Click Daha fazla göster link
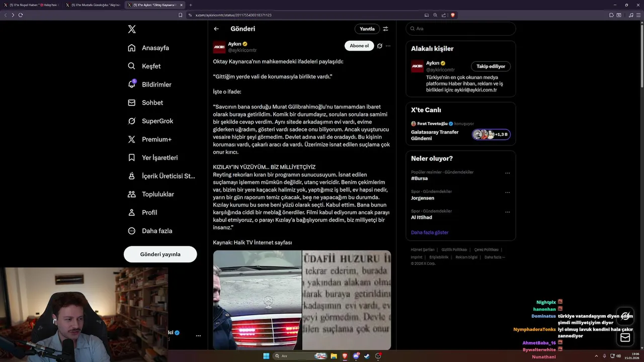The width and height of the screenshot is (644, 362). pos(430,232)
